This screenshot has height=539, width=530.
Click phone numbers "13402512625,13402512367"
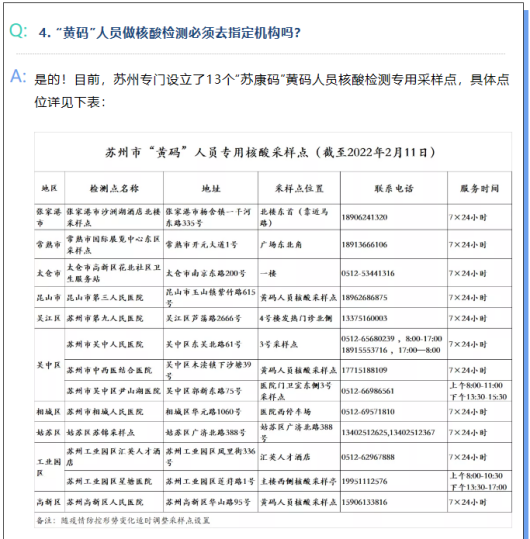pos(388,432)
